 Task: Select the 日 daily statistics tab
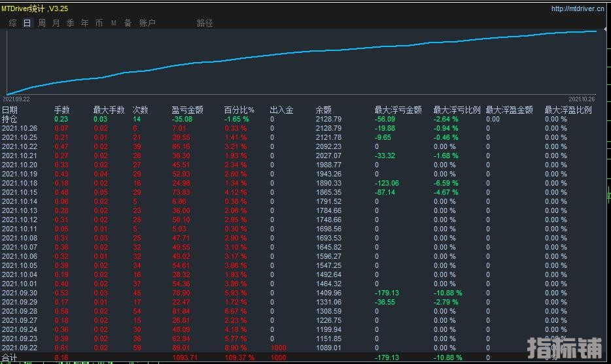27,23
